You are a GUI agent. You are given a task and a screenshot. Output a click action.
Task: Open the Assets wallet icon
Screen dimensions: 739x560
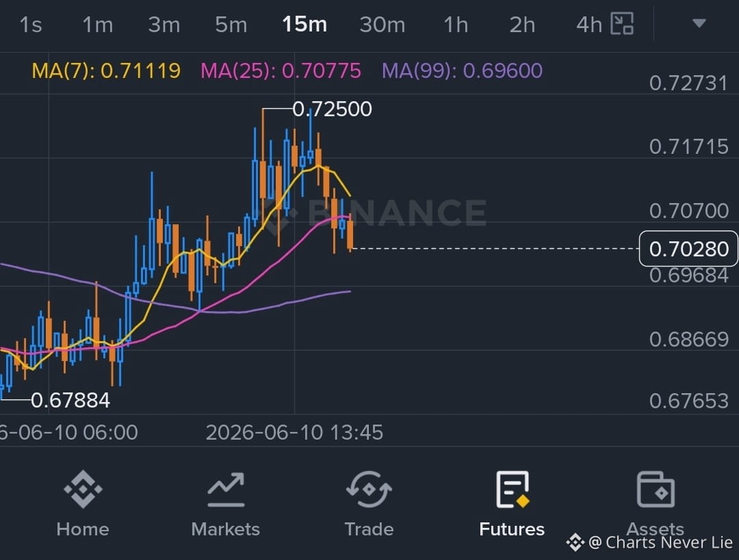pyautogui.click(x=656, y=490)
